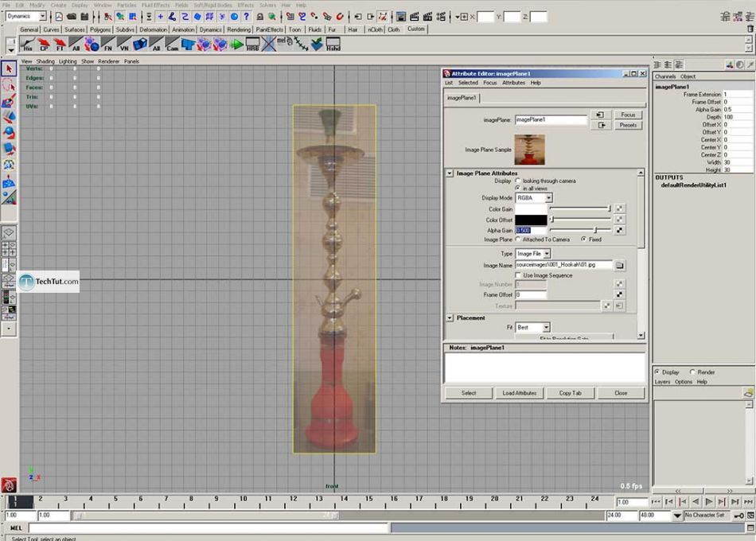
Task: Click play backward in playback controls
Action: point(696,502)
